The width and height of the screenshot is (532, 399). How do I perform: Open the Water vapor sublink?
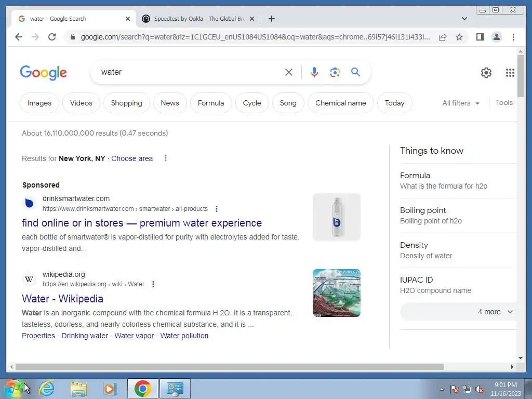[x=134, y=336]
